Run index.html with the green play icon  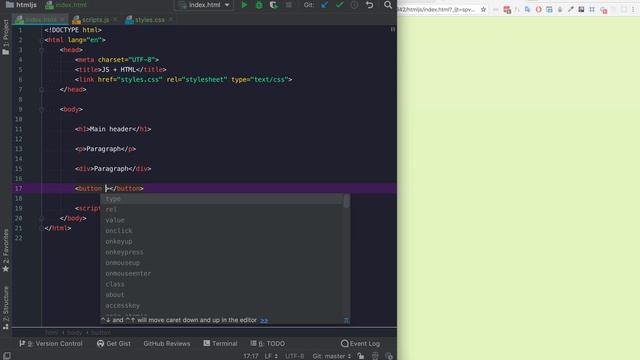tap(244, 5)
